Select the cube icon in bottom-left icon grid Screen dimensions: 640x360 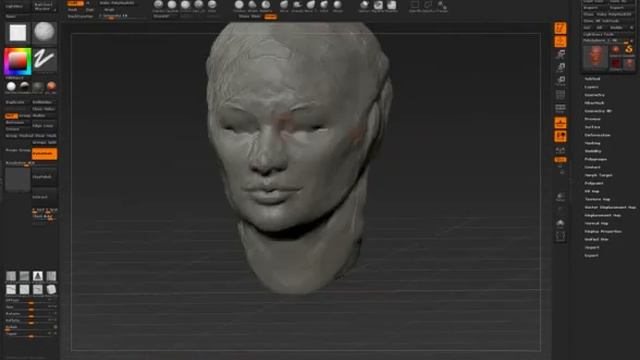coord(51,290)
